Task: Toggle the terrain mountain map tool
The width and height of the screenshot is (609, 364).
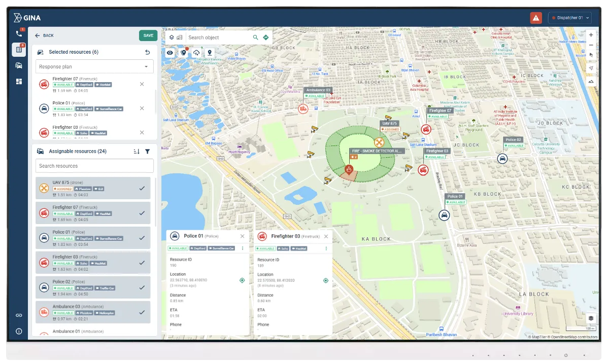Action: pos(591,81)
